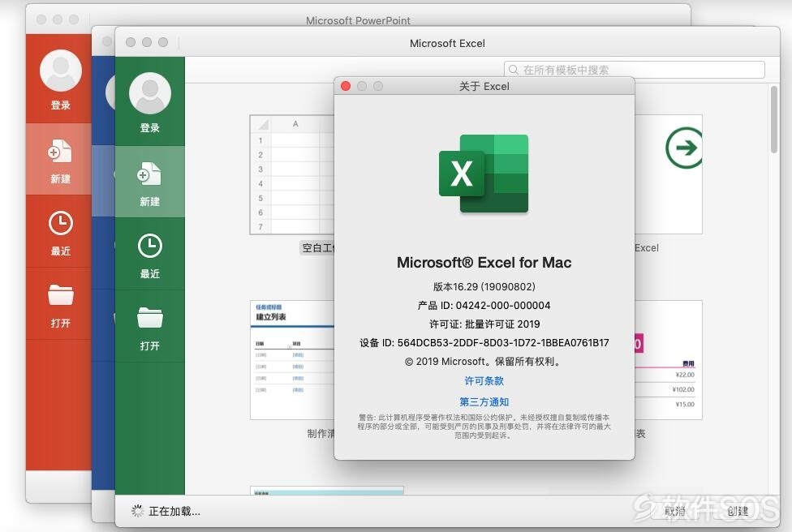Viewport: 792px width, 532px height.
Task: Click the Excel logo in the About dialog
Action: (484, 174)
